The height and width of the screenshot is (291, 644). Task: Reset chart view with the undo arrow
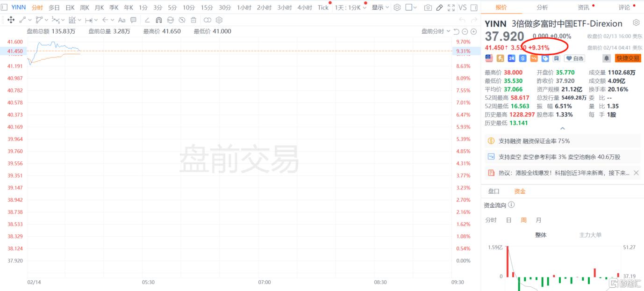coord(456,31)
